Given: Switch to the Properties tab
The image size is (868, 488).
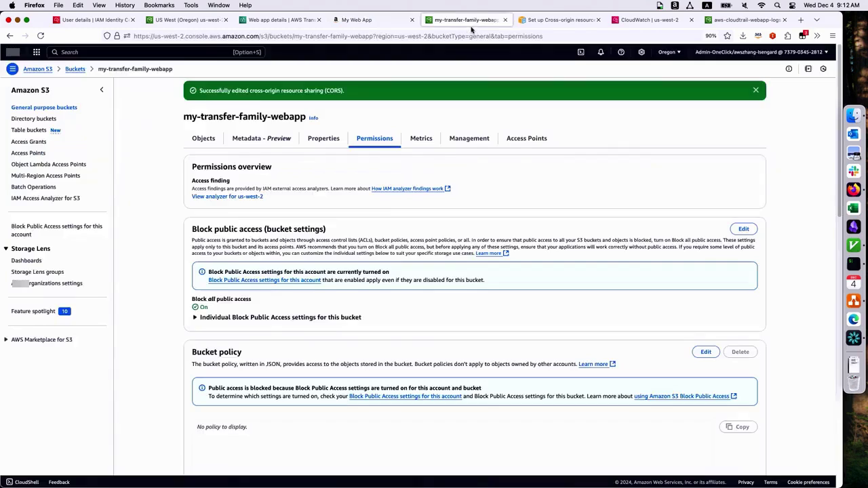Looking at the screenshot, I should 323,138.
